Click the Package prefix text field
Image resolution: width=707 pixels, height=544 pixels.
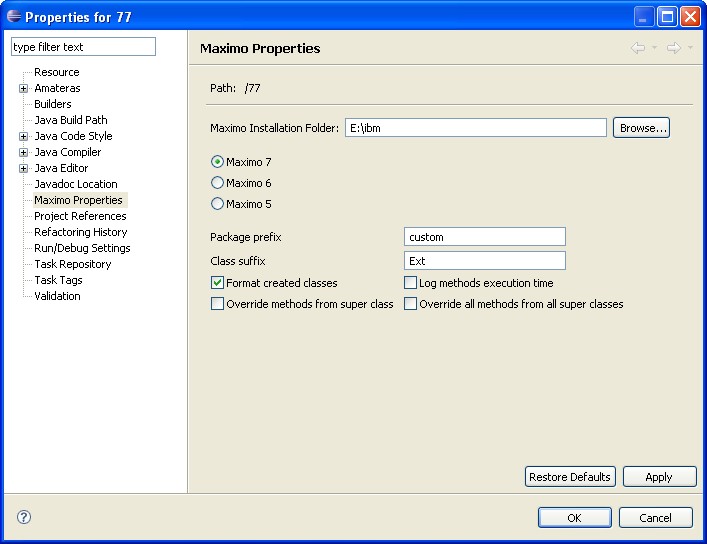[485, 237]
